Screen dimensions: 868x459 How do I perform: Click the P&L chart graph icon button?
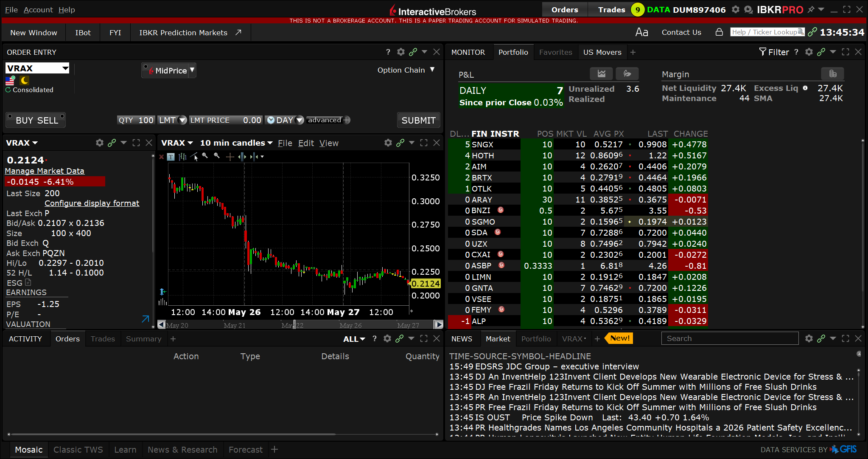601,73
